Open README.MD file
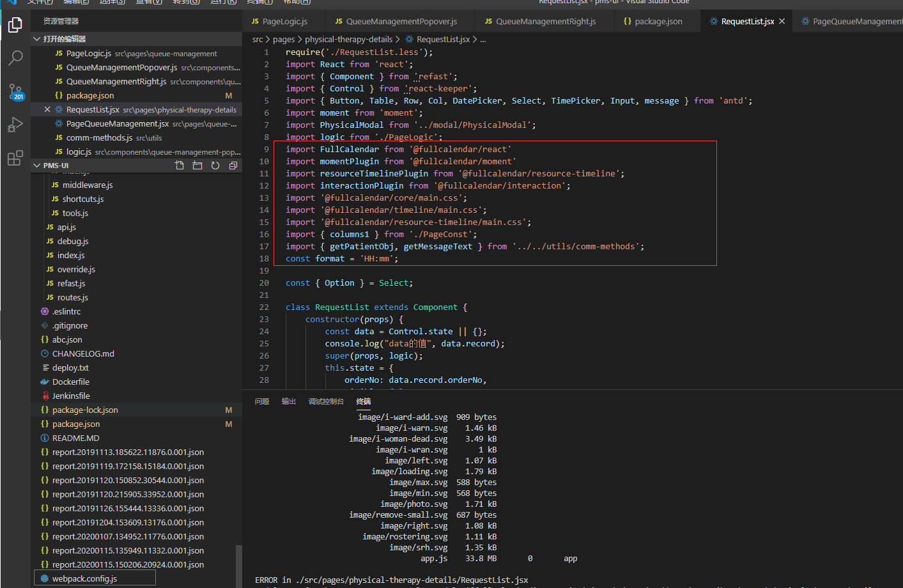Screen dimensions: 903x588 pos(136,438)
